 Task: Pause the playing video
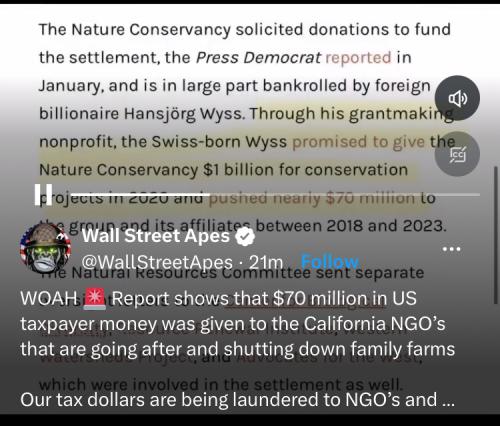tap(43, 195)
